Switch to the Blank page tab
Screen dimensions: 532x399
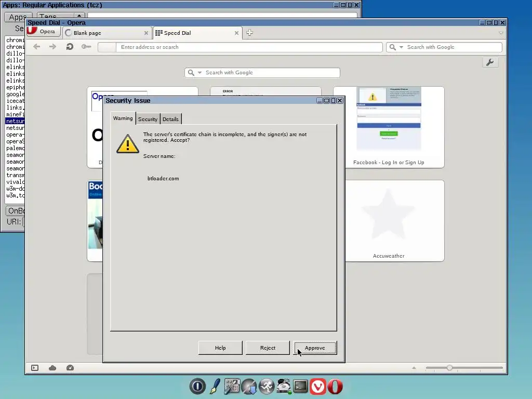tap(107, 33)
